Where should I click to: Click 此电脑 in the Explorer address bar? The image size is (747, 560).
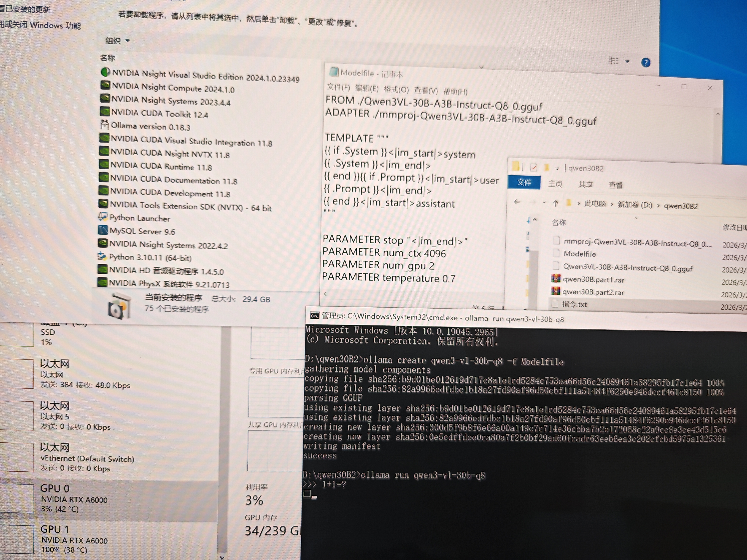(595, 204)
